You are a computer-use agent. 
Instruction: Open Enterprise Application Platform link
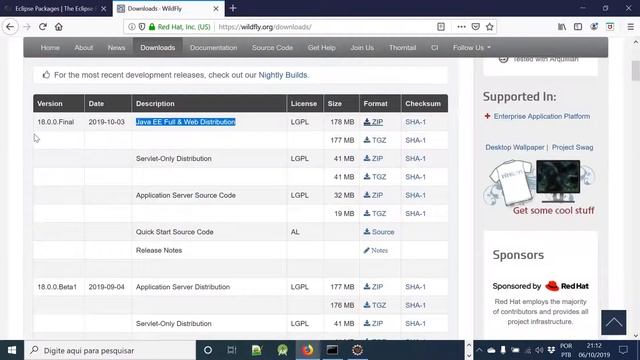tap(542, 116)
